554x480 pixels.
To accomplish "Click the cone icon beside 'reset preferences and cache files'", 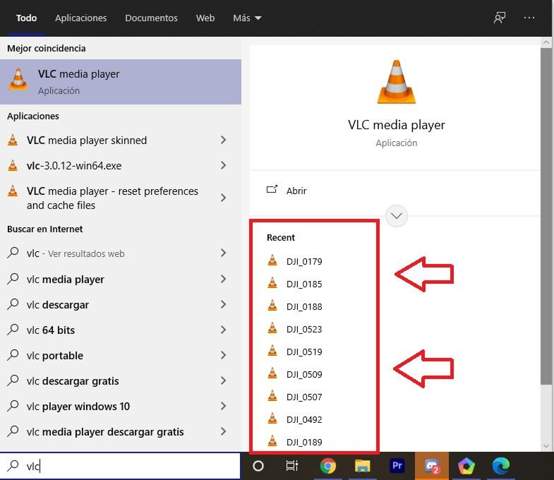I will pos(13,191).
